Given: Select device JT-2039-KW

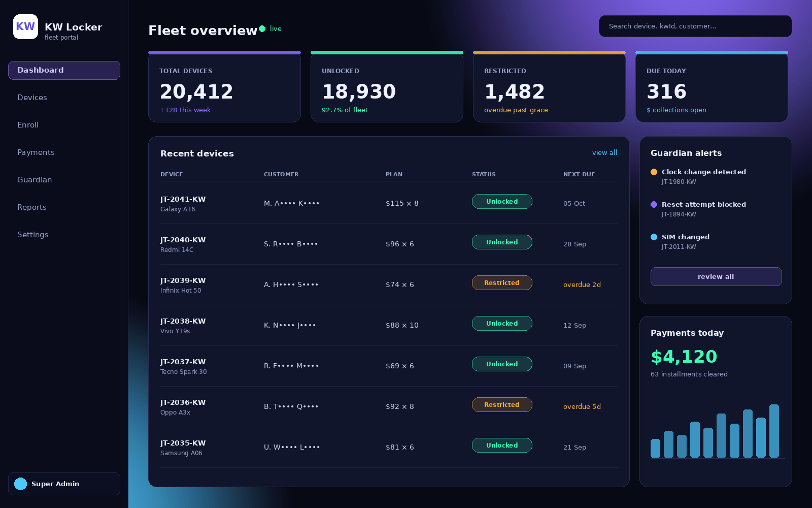Looking at the screenshot, I should (183, 280).
